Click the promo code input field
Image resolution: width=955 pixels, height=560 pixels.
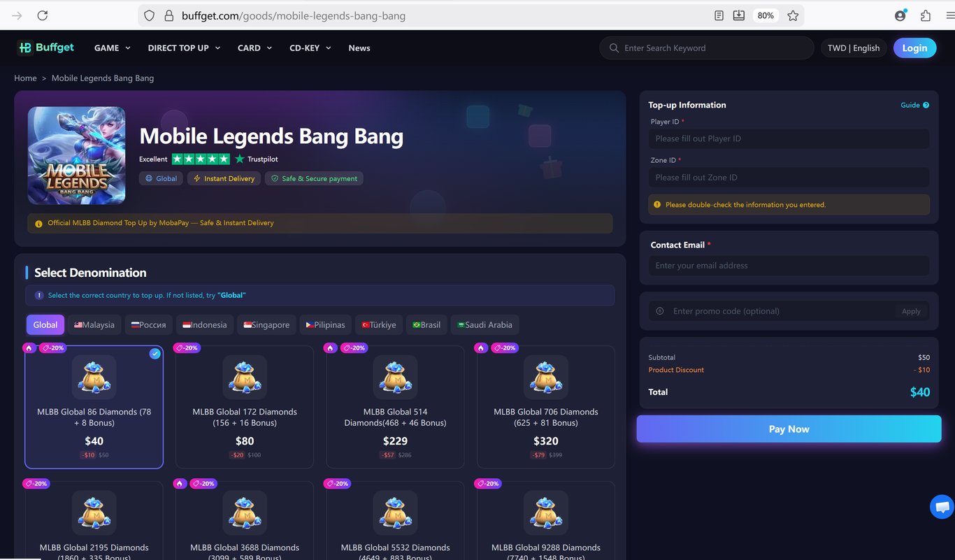[782, 311]
